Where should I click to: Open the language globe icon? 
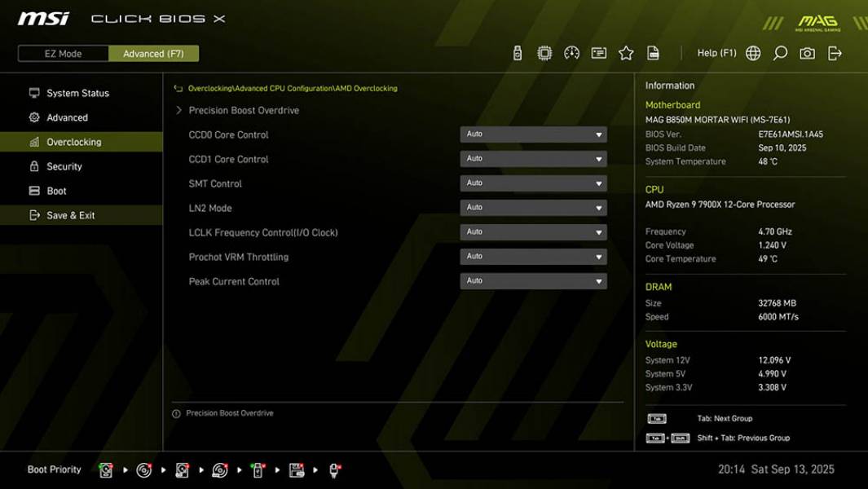754,52
